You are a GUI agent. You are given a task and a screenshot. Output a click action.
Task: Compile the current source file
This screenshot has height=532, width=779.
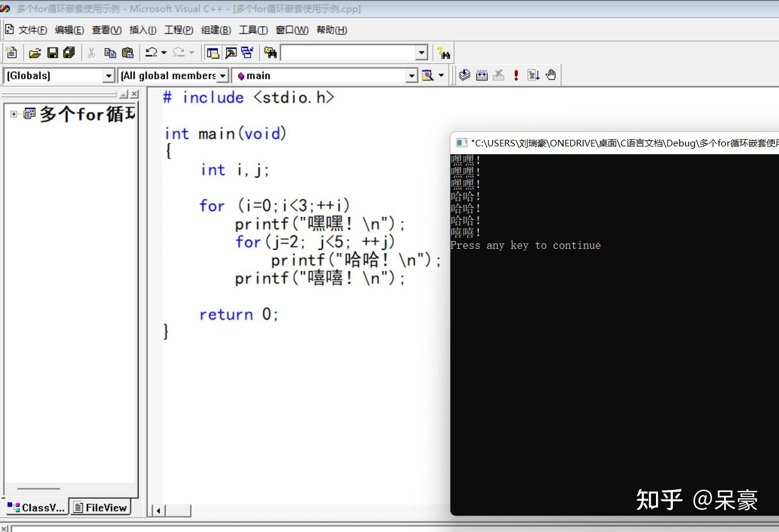[464, 75]
